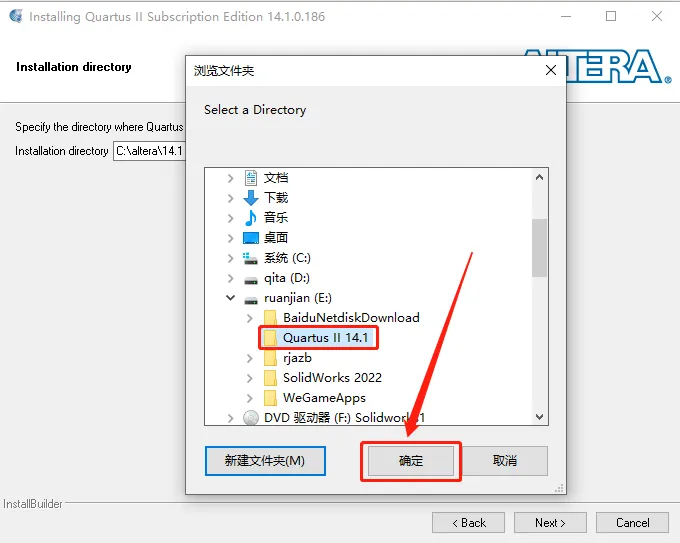Click the Desktop (桌面) monitor icon
The width and height of the screenshot is (680, 543).
251,238
